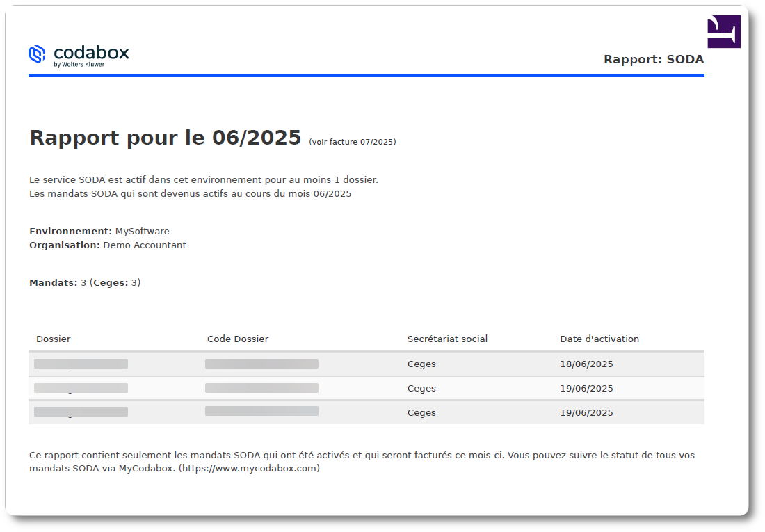Click the 'Date d'activation' column header
Viewport: 765px width, 532px height.
coord(599,339)
